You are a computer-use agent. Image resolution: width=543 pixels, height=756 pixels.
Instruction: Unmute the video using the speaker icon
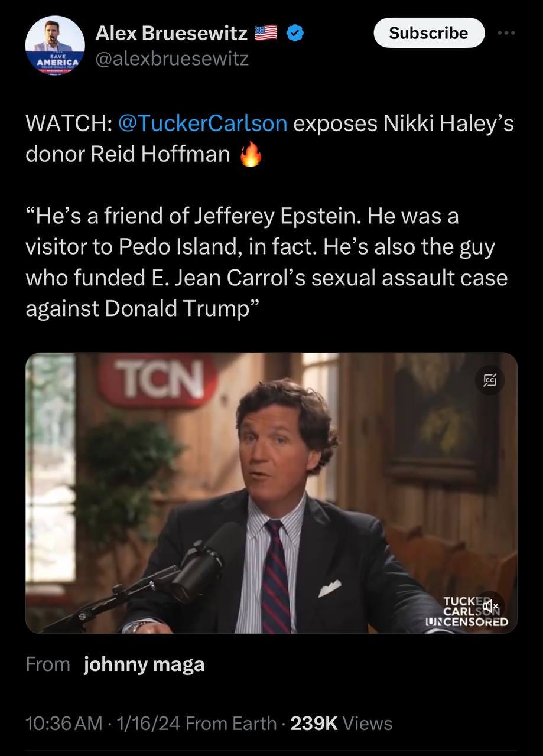click(491, 605)
